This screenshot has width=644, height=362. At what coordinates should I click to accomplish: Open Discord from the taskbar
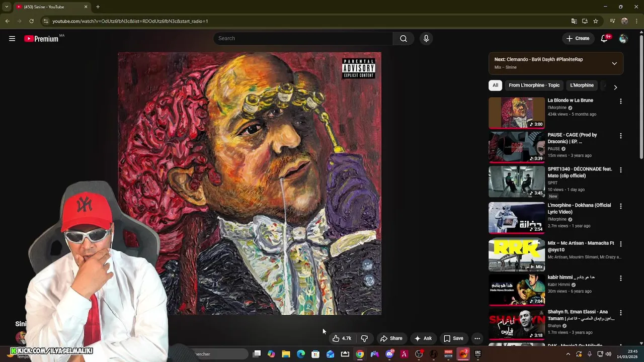389,354
